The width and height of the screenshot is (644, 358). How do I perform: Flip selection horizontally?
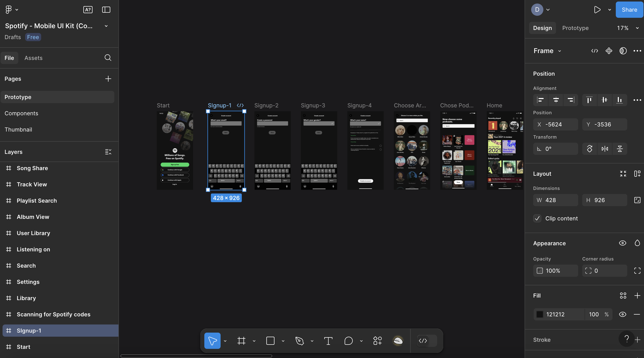point(605,149)
